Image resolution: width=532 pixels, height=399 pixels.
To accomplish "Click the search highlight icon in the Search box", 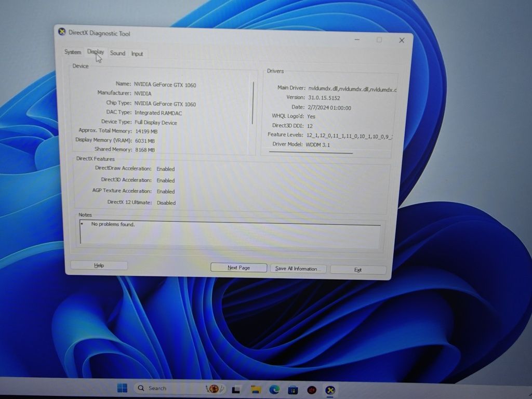I will click(215, 389).
